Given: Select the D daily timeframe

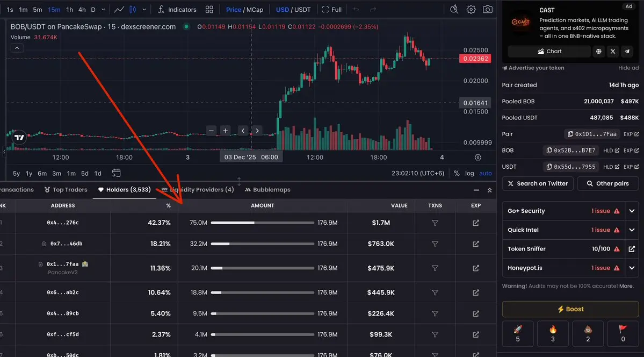Looking at the screenshot, I should coord(93,10).
